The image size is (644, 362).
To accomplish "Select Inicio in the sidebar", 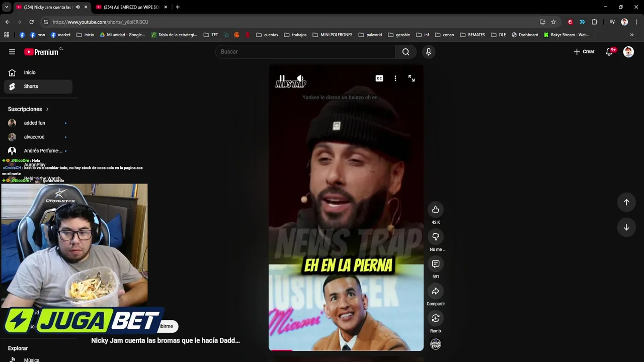I will 38,72.
